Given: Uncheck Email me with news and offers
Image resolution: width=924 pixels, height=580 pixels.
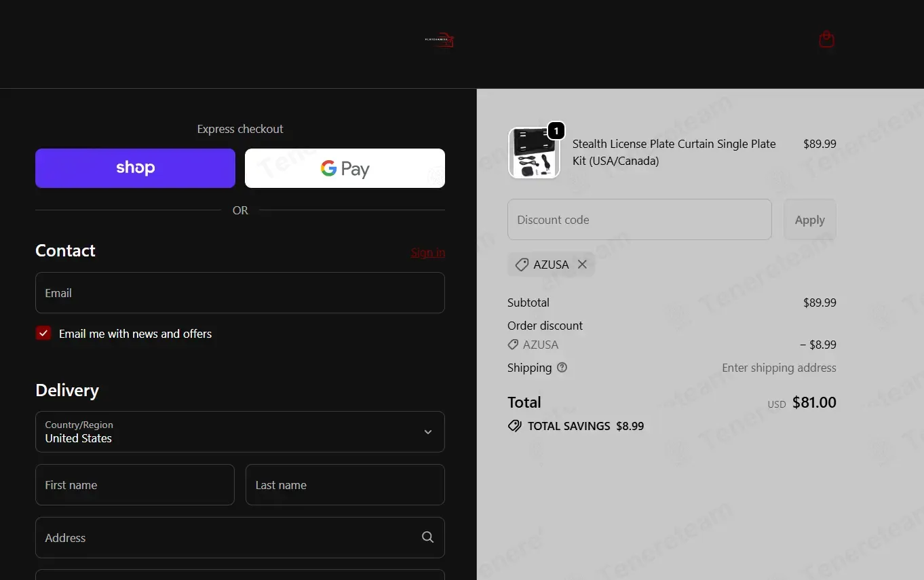Looking at the screenshot, I should pyautogui.click(x=43, y=333).
